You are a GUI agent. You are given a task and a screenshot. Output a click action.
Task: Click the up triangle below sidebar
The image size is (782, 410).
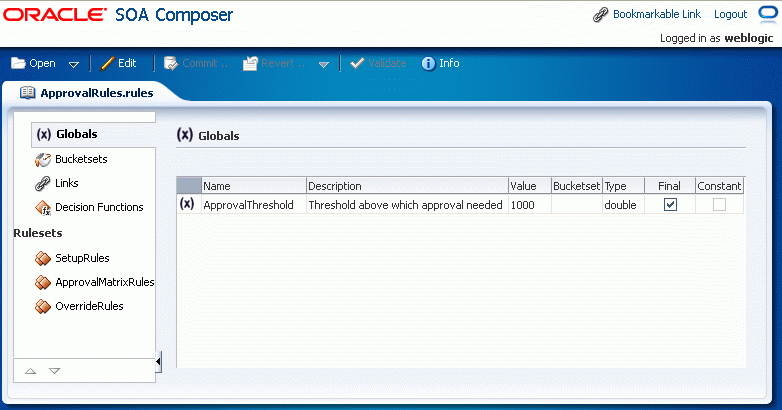pyautogui.click(x=30, y=371)
